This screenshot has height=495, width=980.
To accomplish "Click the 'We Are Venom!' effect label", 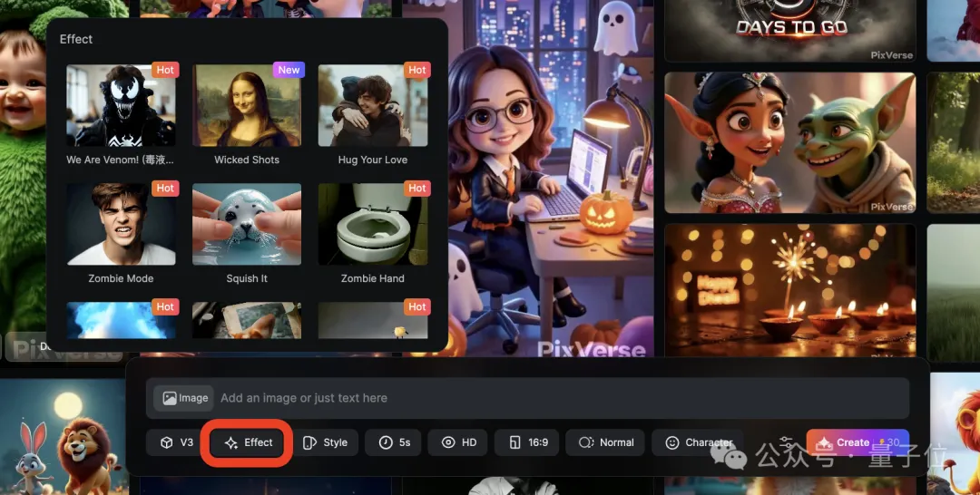I will 120,160.
